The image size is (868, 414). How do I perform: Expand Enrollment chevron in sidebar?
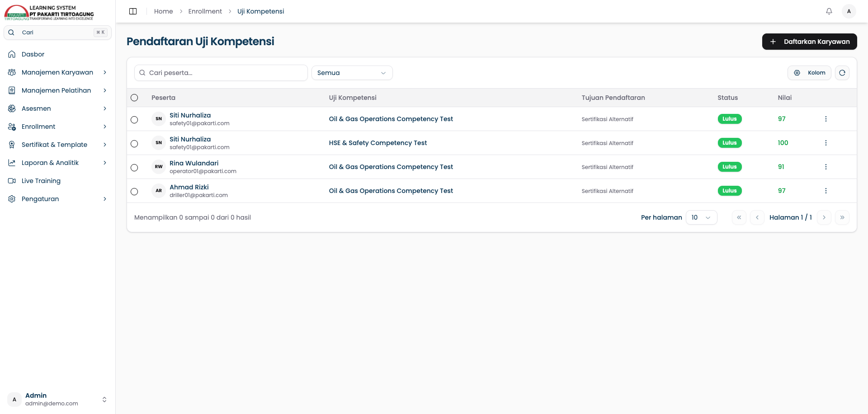[105, 127]
